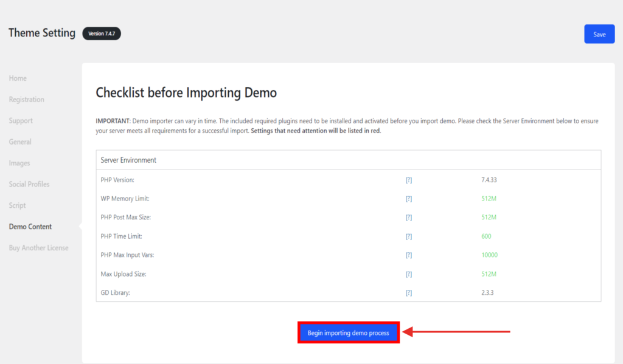623x364 pixels.
Task: Open the GD Library help icon
Action: tap(409, 293)
